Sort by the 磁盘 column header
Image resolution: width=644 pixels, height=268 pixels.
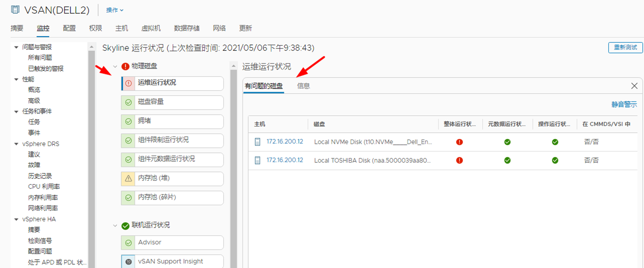tap(319, 124)
